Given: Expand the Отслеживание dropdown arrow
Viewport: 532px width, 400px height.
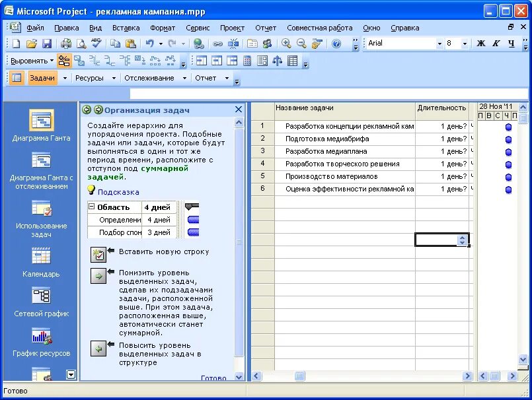Looking at the screenshot, I should [184, 78].
